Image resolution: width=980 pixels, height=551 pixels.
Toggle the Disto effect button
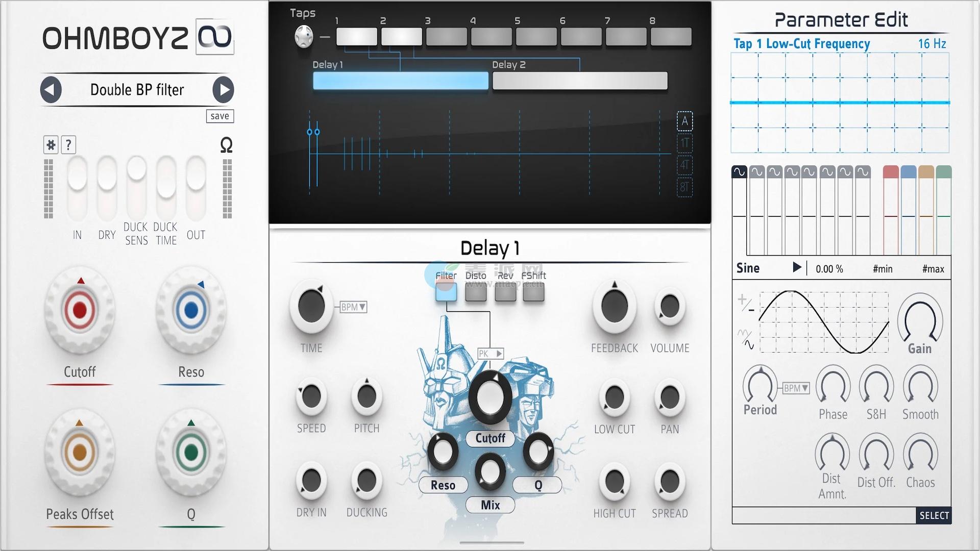point(476,292)
